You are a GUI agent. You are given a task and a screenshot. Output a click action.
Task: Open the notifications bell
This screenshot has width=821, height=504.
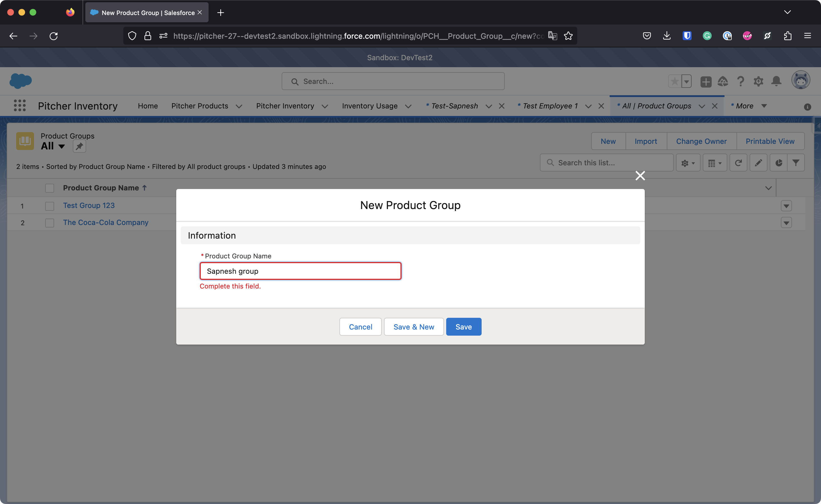pos(776,81)
